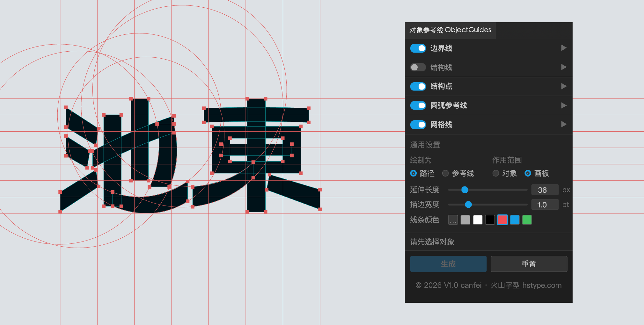Pick the white line color swatch
This screenshot has width=644, height=325.
478,220
